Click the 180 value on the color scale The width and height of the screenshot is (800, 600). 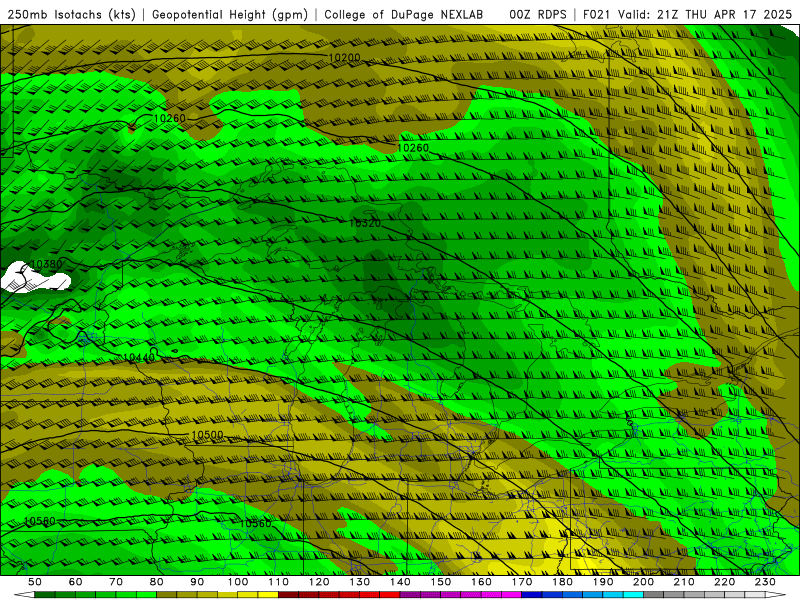[x=563, y=582]
